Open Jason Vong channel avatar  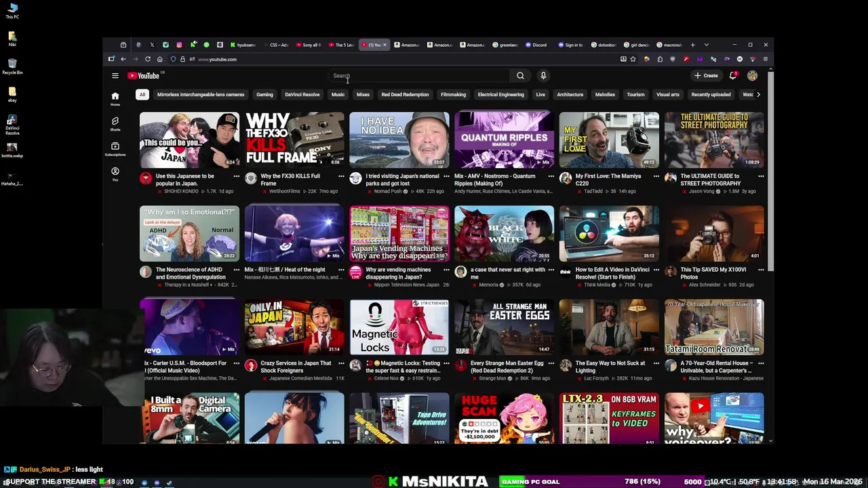point(671,178)
